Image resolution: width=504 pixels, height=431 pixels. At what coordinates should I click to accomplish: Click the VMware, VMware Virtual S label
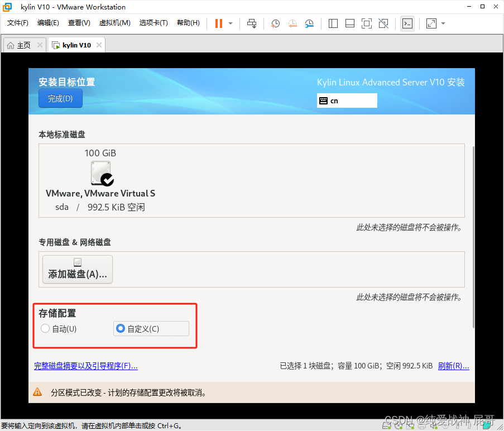click(x=100, y=193)
